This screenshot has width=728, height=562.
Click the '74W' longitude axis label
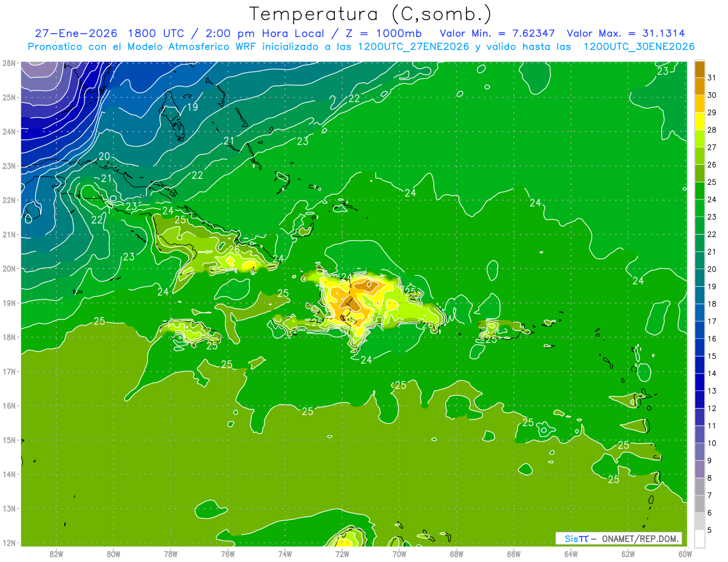coord(285,554)
